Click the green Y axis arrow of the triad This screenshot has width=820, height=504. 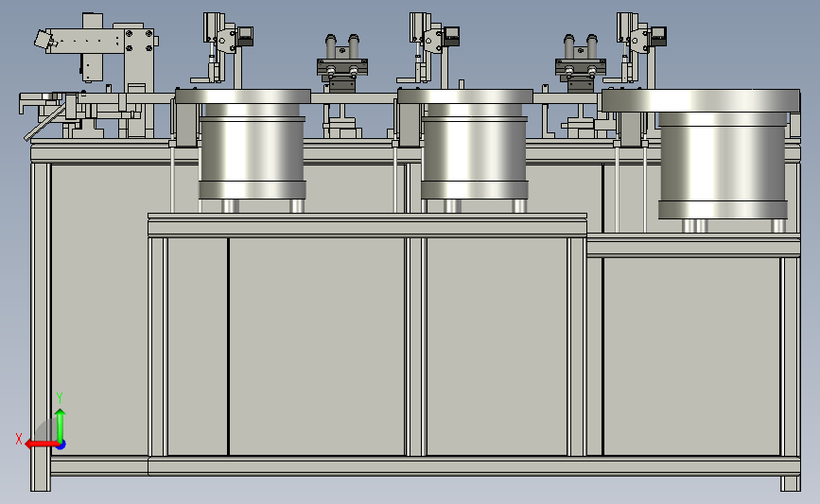(x=61, y=426)
